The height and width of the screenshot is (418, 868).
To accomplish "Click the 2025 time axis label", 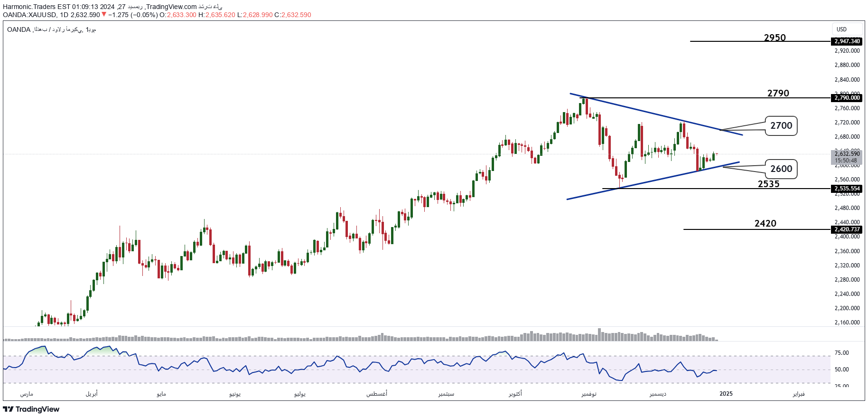I will pos(726,394).
